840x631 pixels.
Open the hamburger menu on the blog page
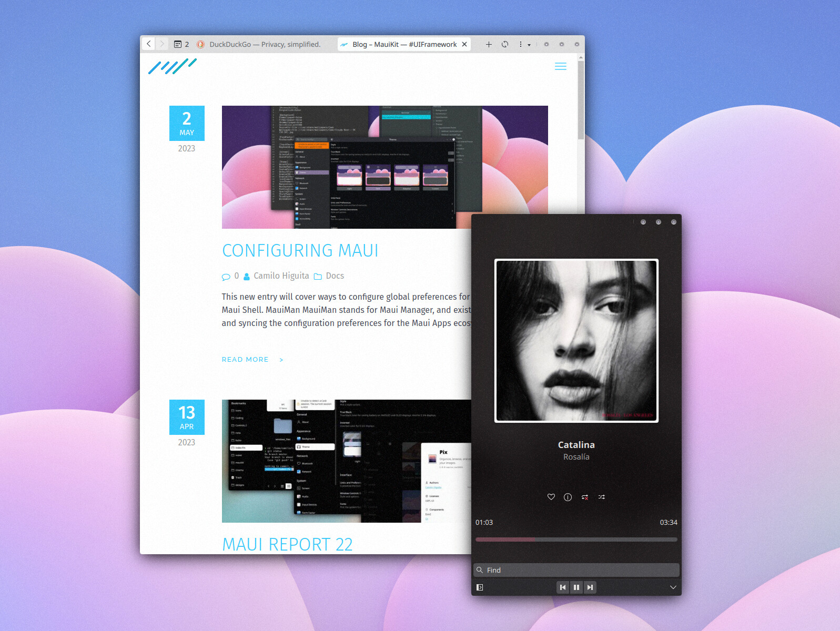[x=561, y=66]
